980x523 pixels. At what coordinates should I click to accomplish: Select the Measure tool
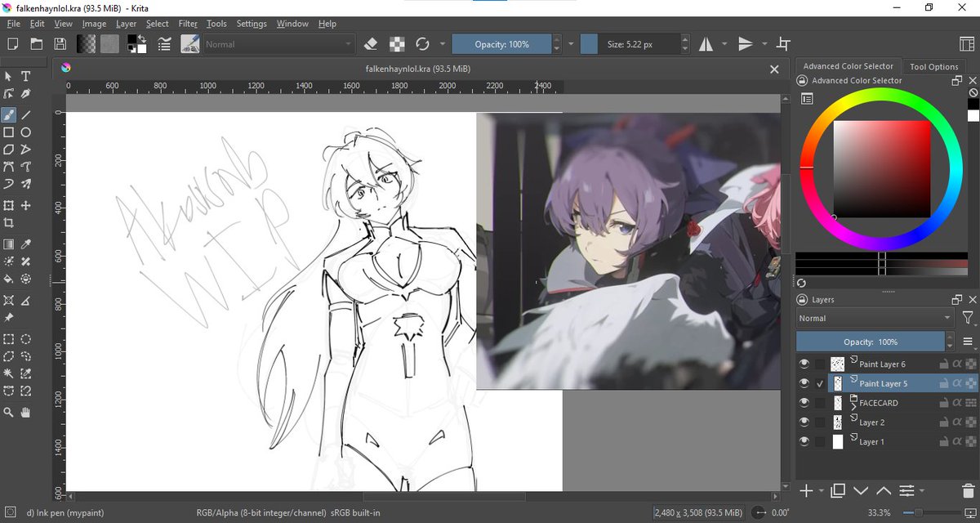(x=25, y=301)
